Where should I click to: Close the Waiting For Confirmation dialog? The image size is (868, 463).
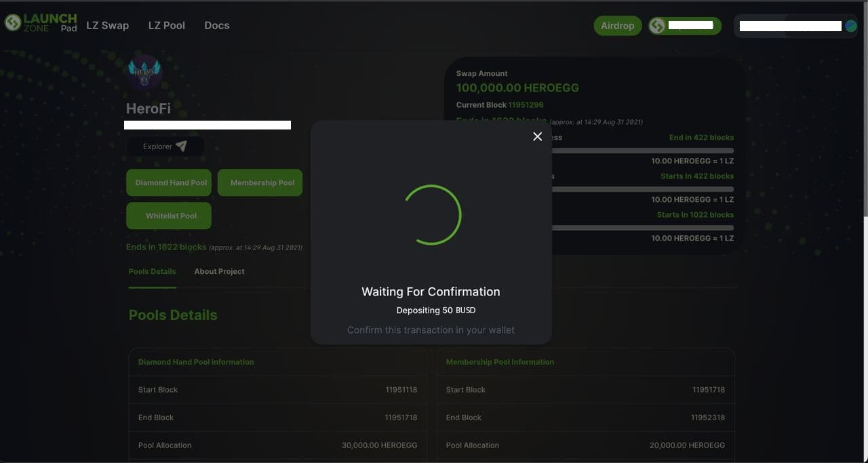point(537,136)
